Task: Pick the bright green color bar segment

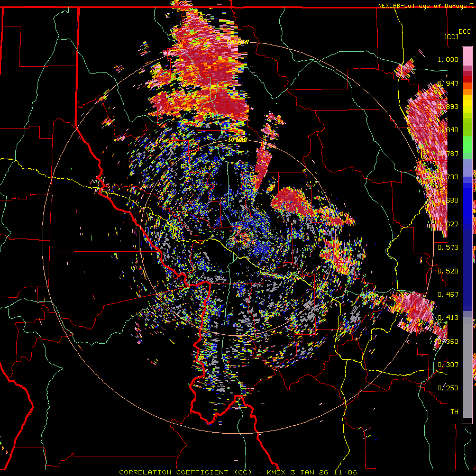Action: pyautogui.click(x=467, y=144)
